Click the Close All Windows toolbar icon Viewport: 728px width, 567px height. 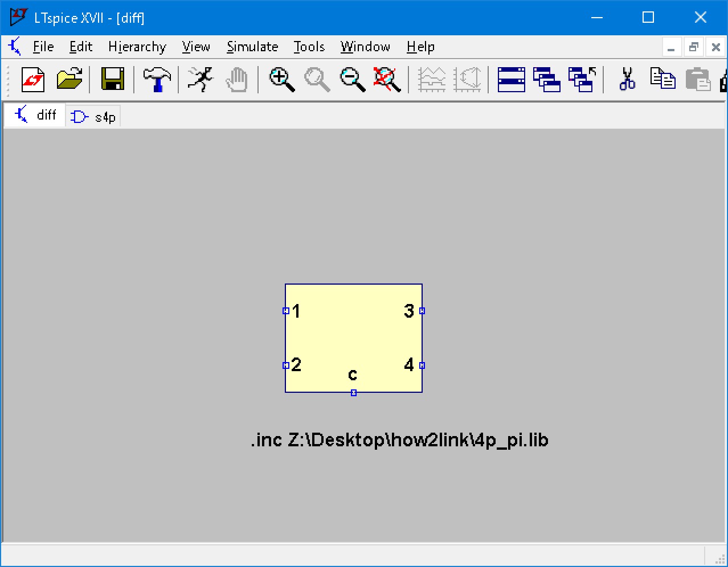pos(582,79)
